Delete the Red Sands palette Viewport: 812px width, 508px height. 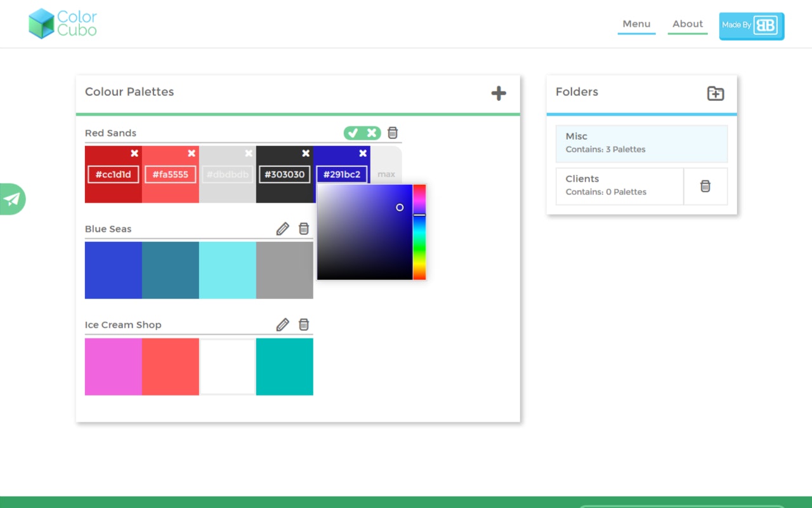click(x=392, y=133)
